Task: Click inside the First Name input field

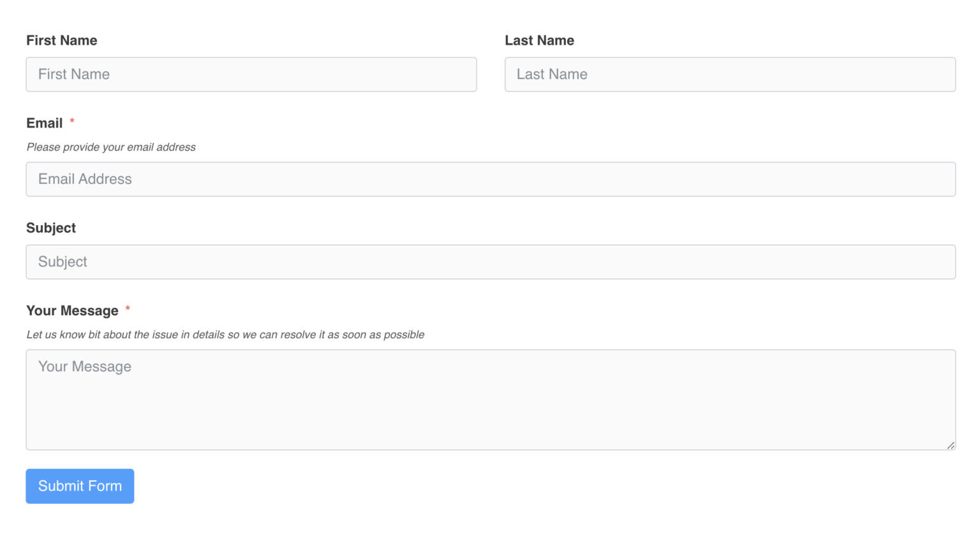Action: (251, 75)
